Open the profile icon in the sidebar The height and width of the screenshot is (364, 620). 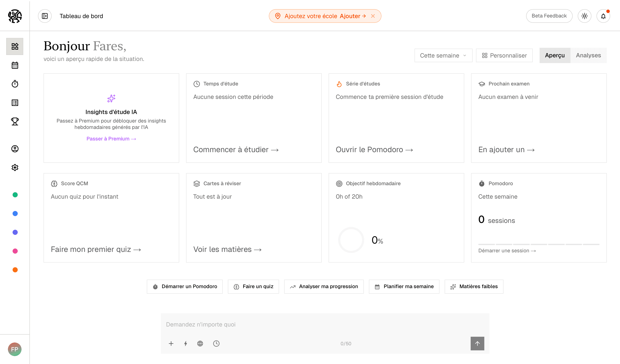pos(15,149)
